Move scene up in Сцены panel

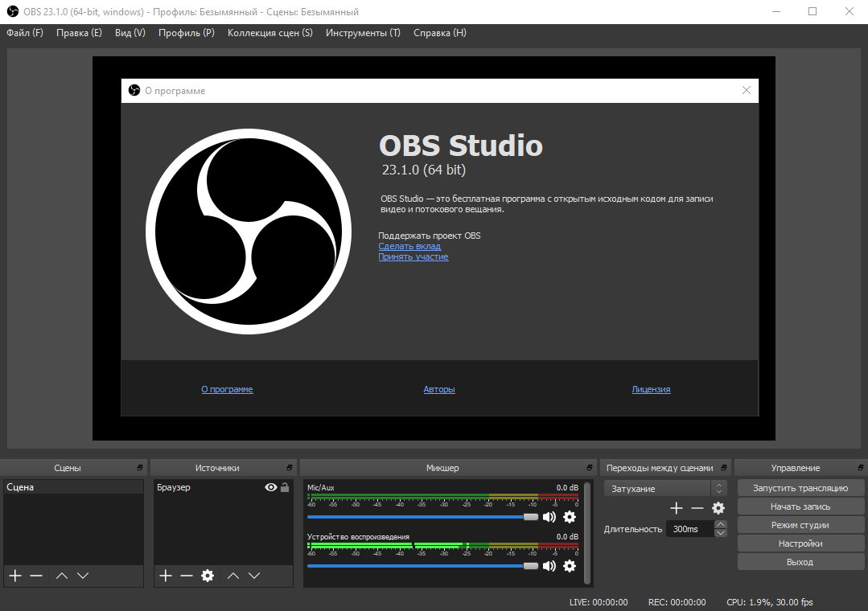[x=62, y=576]
